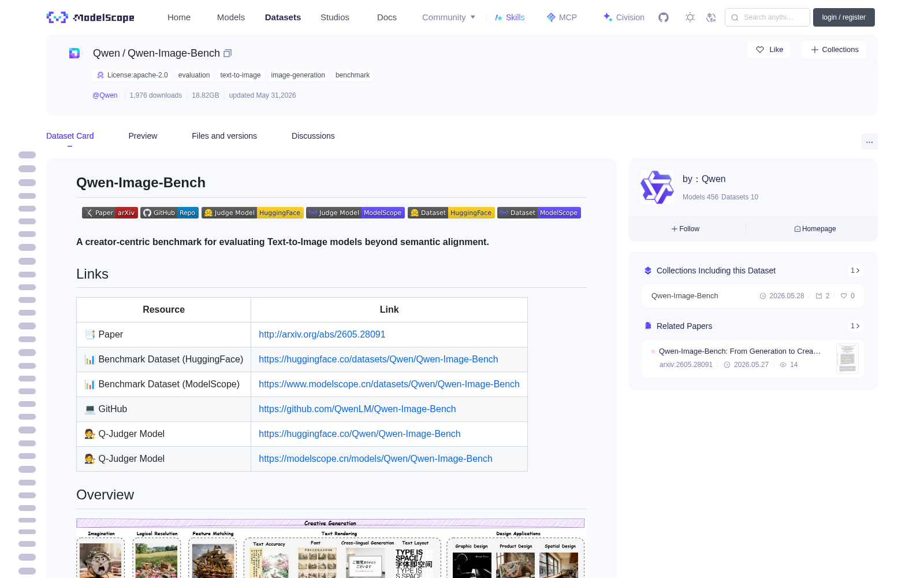Viewport: 924px width, 578px height.
Task: Click the Judge Model HuggingFace badge
Action: pyautogui.click(x=252, y=213)
